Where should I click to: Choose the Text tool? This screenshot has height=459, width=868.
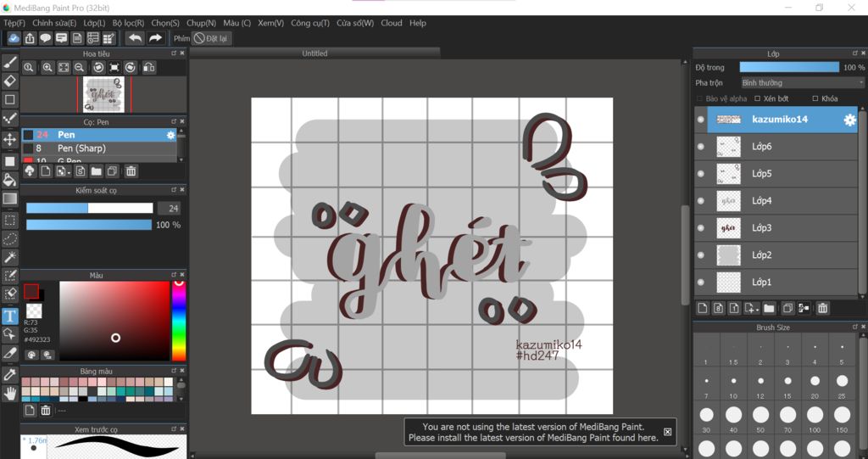point(10,316)
